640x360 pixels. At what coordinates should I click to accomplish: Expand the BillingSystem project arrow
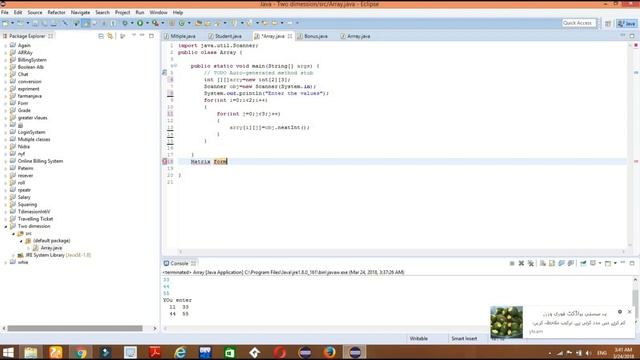6,60
